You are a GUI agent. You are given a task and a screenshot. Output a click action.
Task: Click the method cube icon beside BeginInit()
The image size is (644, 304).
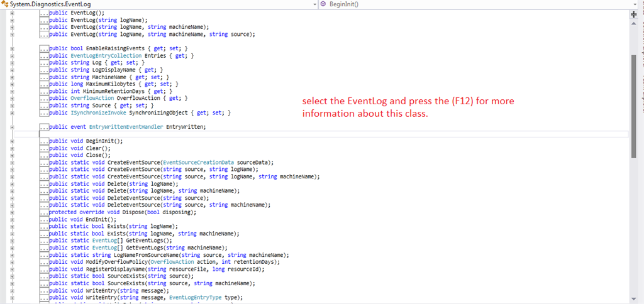pos(323,4)
